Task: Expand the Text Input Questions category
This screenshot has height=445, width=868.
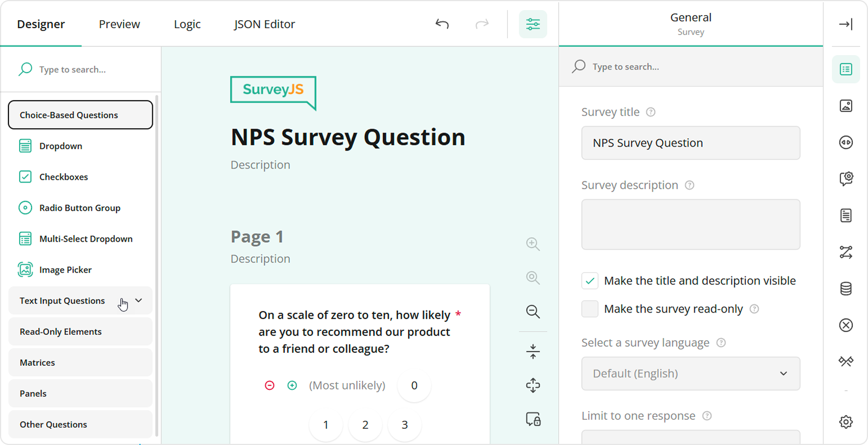Action: coord(138,301)
